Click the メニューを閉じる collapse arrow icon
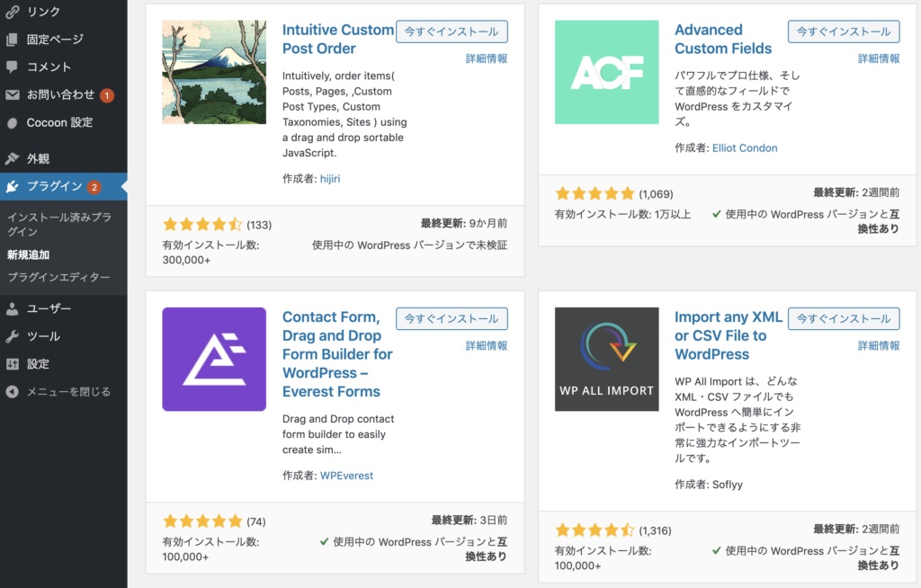The width and height of the screenshot is (921, 588). [x=13, y=392]
